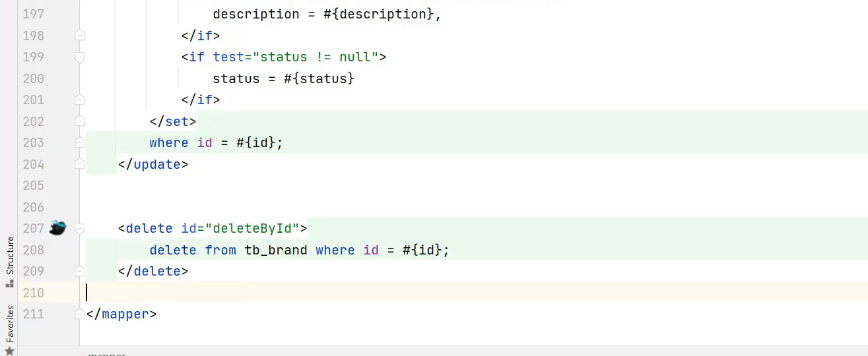The height and width of the screenshot is (356, 868).
Task: Click fold marker at closing set tag
Action: [x=80, y=121]
